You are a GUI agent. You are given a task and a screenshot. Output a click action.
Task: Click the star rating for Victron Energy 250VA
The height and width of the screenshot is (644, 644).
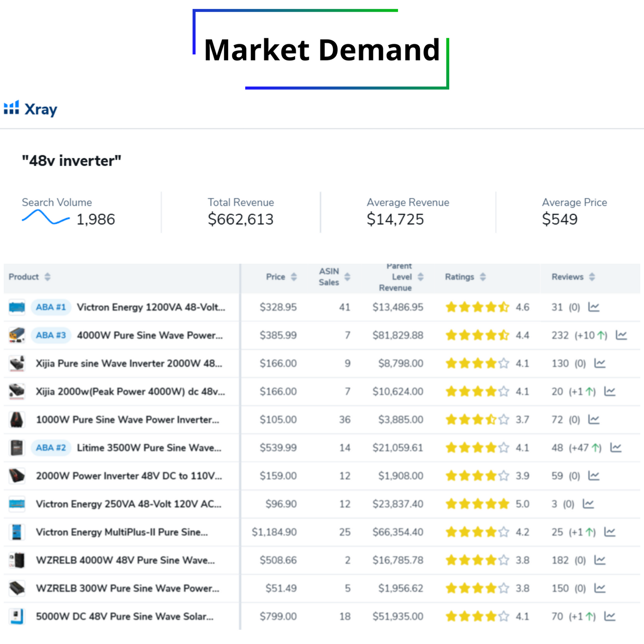[x=477, y=504]
